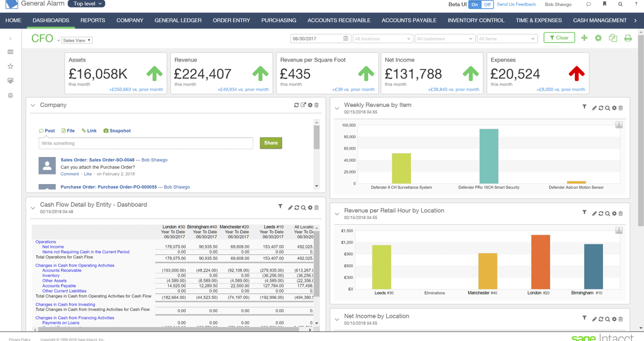Open the Net Income row link

(x=53, y=247)
